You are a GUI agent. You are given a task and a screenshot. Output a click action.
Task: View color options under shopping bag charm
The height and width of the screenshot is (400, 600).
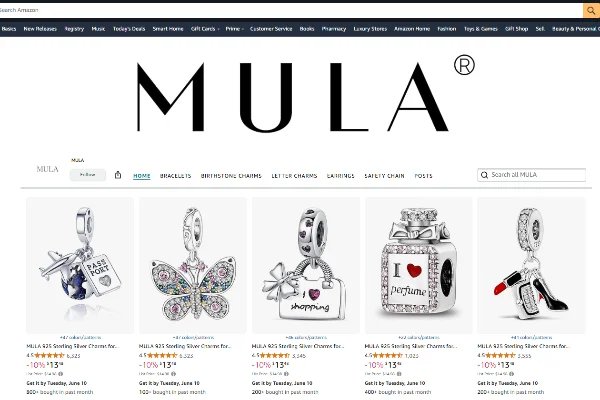click(306, 338)
